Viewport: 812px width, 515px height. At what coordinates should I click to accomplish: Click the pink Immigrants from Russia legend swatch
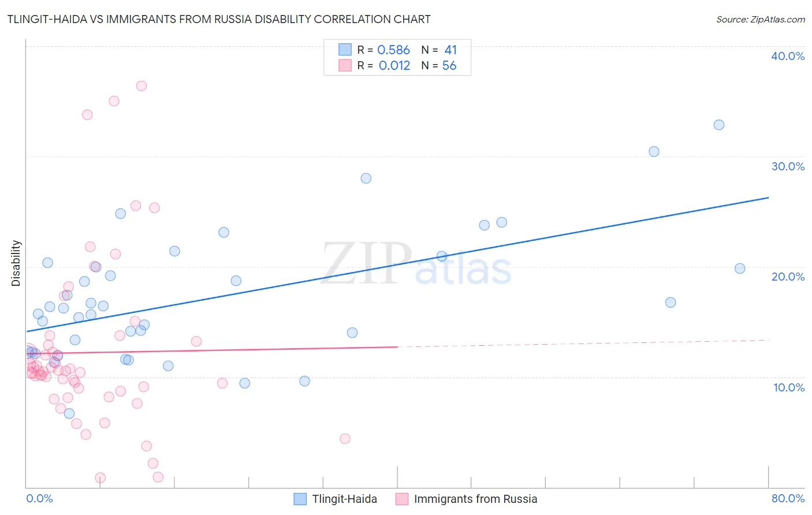pos(402,499)
